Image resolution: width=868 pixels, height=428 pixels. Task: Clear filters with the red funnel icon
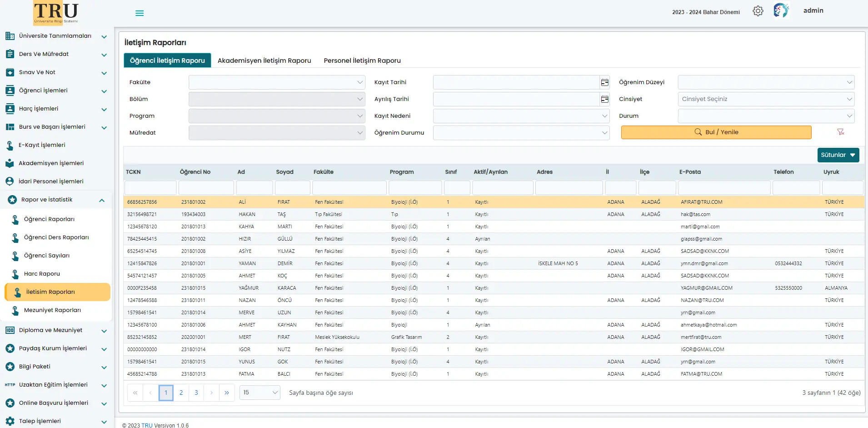pyautogui.click(x=840, y=132)
